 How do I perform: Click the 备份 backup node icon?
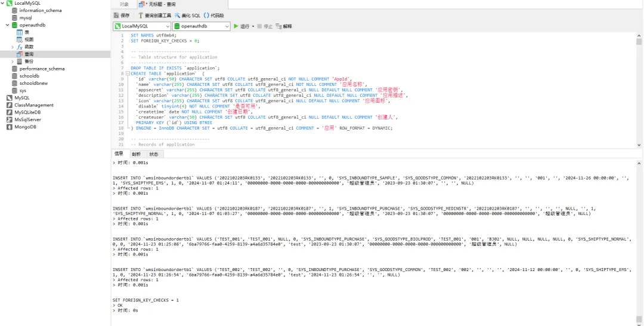pyautogui.click(x=19, y=61)
